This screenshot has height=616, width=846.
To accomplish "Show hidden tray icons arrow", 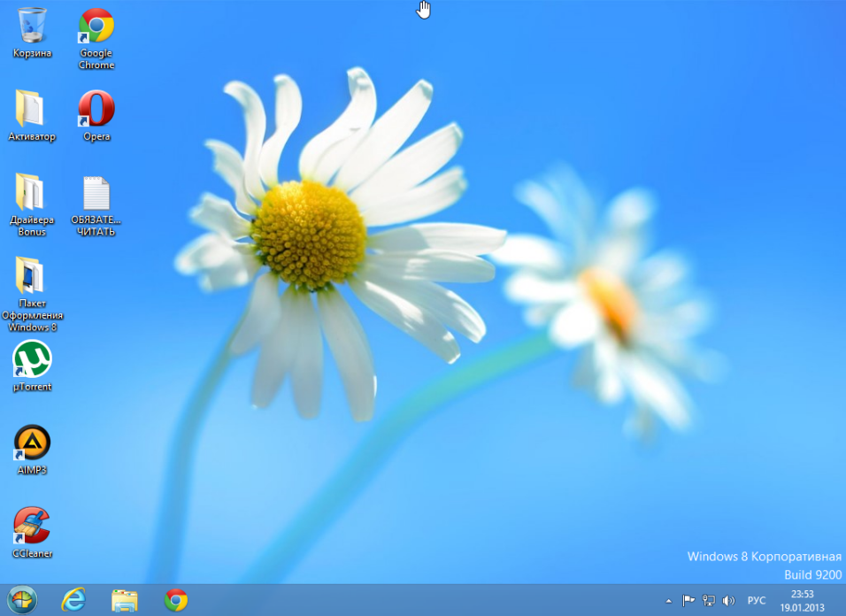I will pyautogui.click(x=668, y=600).
